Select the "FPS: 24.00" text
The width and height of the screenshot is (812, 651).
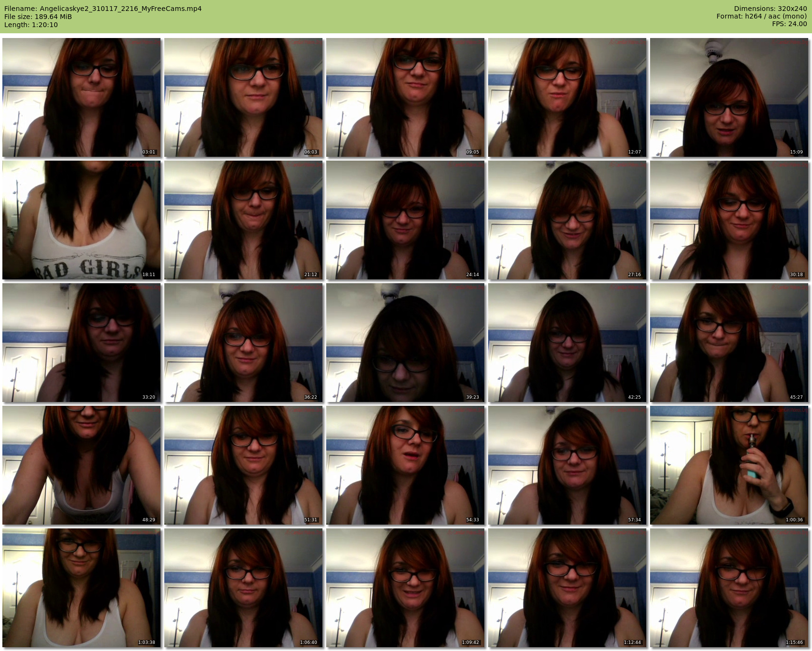point(789,24)
